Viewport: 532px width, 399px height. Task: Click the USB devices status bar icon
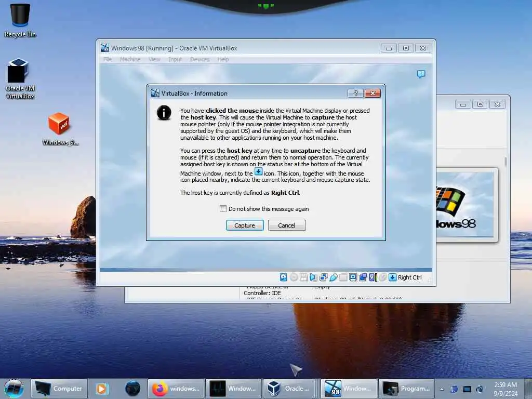point(333,277)
